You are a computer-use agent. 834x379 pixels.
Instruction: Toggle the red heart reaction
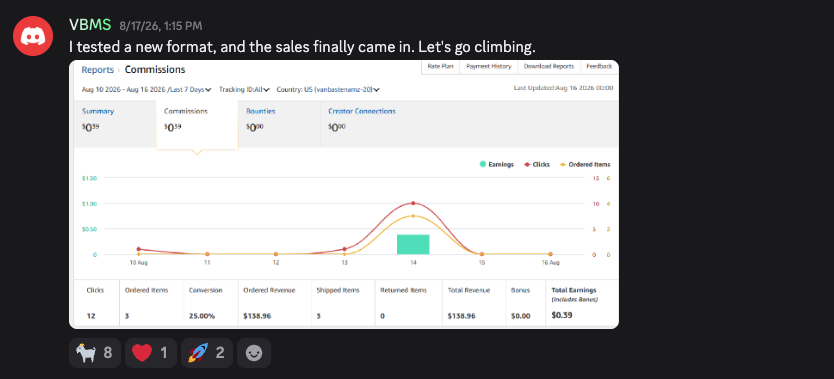coord(151,353)
